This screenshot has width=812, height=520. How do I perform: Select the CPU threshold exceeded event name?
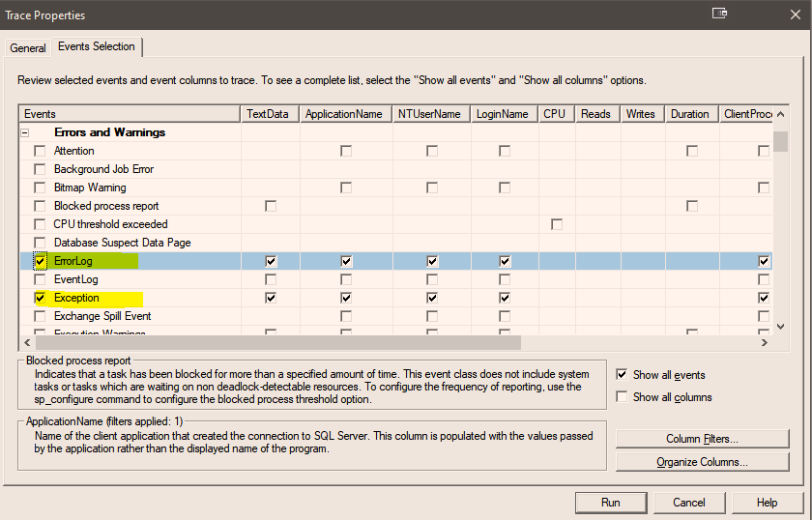(110, 224)
